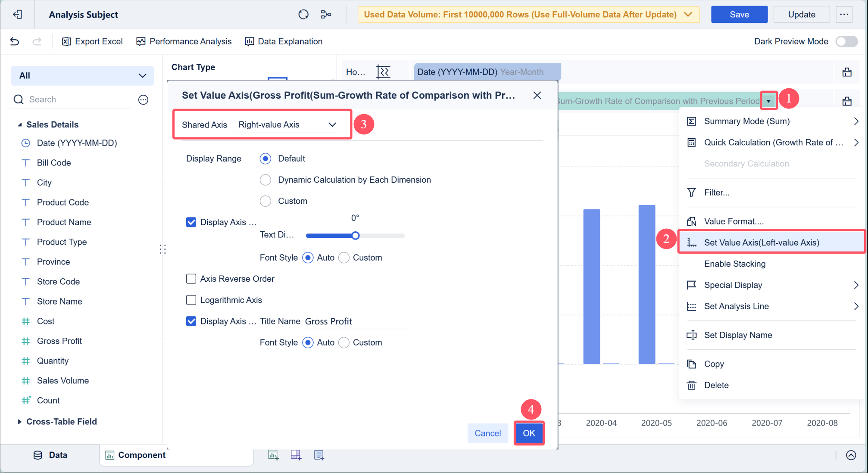Open the data flow diagram icon
Image resolution: width=868 pixels, height=473 pixels.
pos(326,14)
